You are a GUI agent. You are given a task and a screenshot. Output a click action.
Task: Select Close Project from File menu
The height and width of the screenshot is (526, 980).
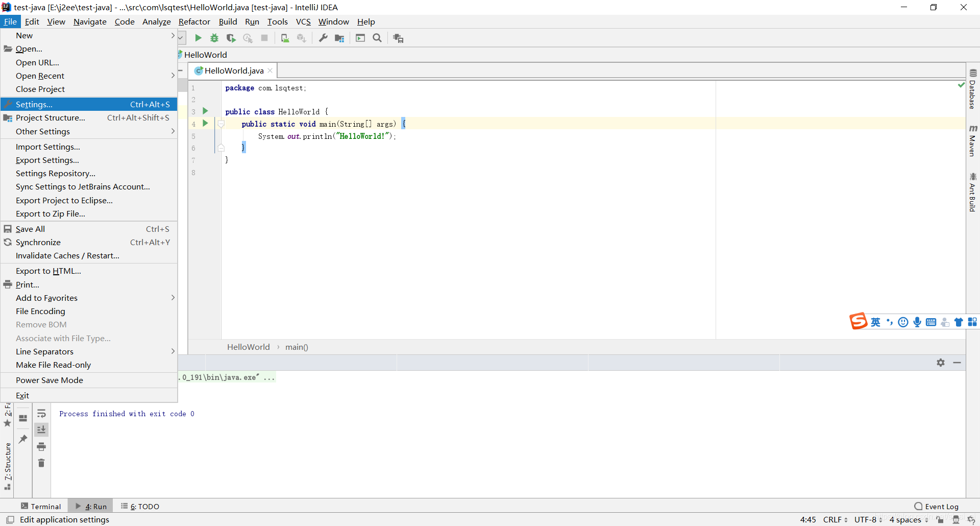click(89, 89)
